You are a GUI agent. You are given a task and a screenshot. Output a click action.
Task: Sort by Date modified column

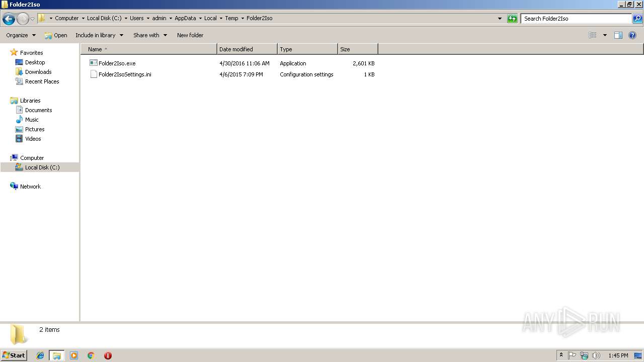pos(247,49)
